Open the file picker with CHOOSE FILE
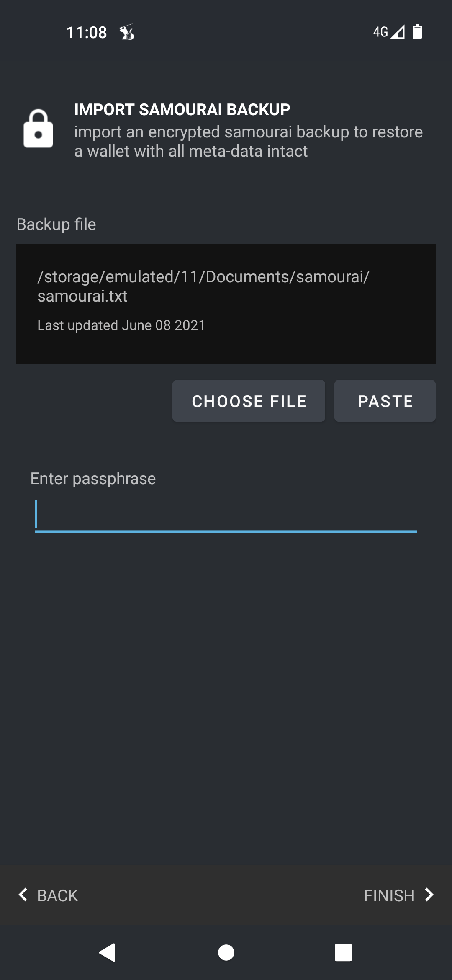The width and height of the screenshot is (452, 980). (249, 401)
